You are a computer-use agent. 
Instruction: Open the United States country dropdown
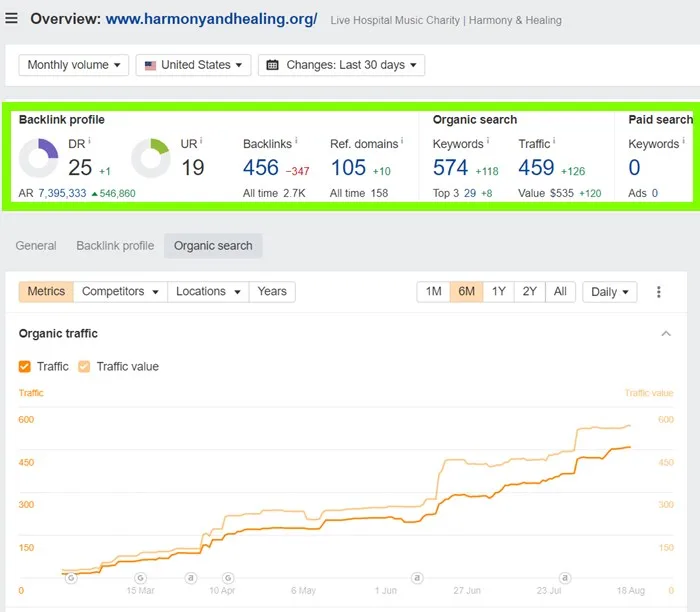pyautogui.click(x=193, y=65)
